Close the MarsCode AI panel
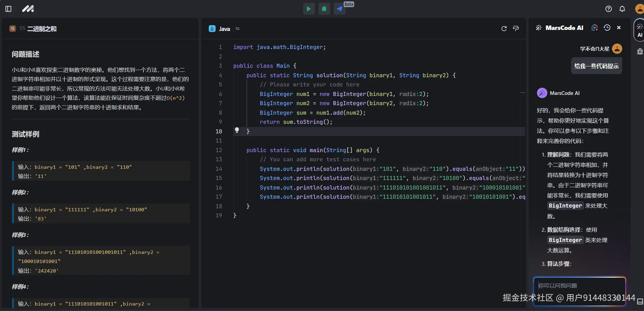 click(x=619, y=28)
